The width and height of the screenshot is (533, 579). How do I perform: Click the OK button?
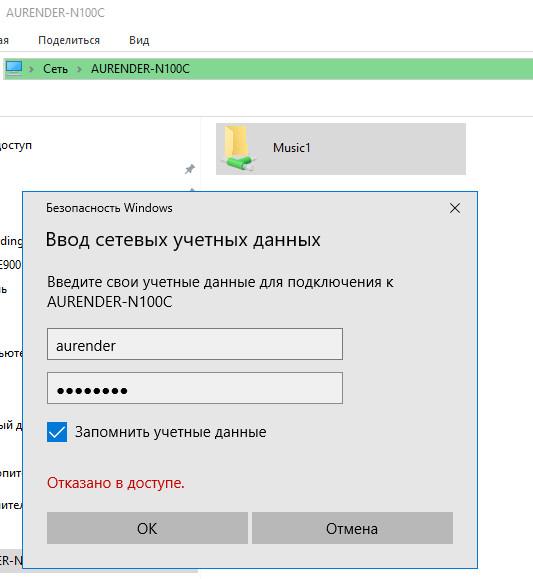click(x=147, y=528)
